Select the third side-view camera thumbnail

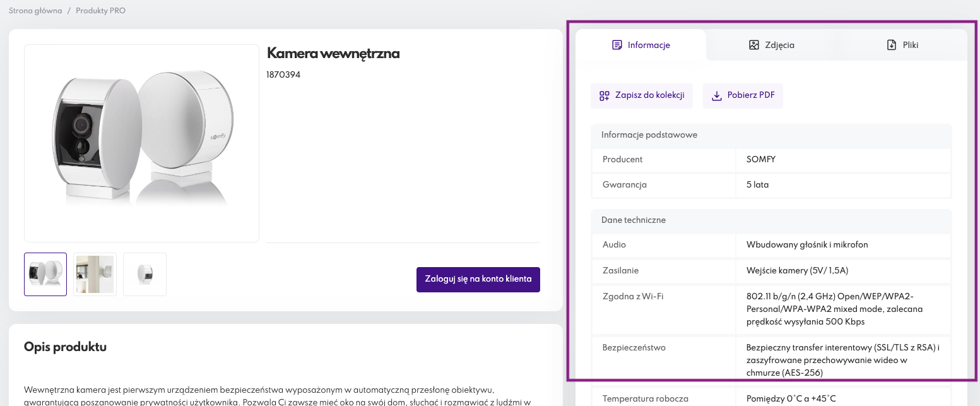pyautogui.click(x=144, y=273)
